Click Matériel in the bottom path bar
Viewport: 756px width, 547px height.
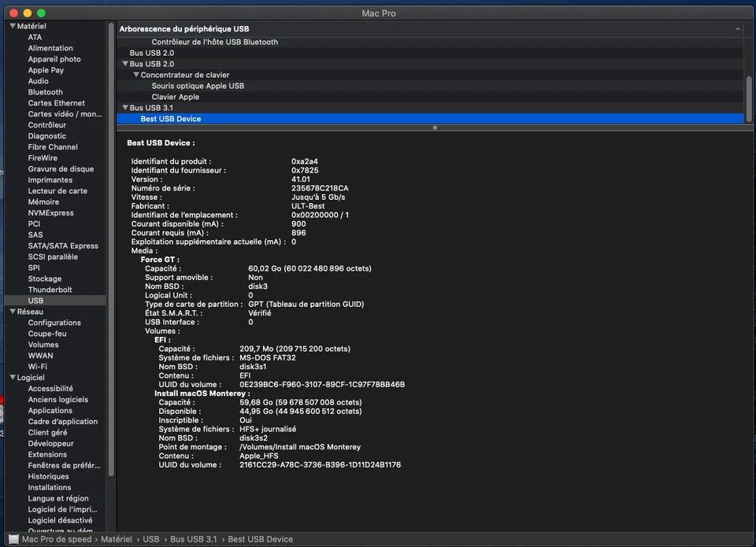117,539
